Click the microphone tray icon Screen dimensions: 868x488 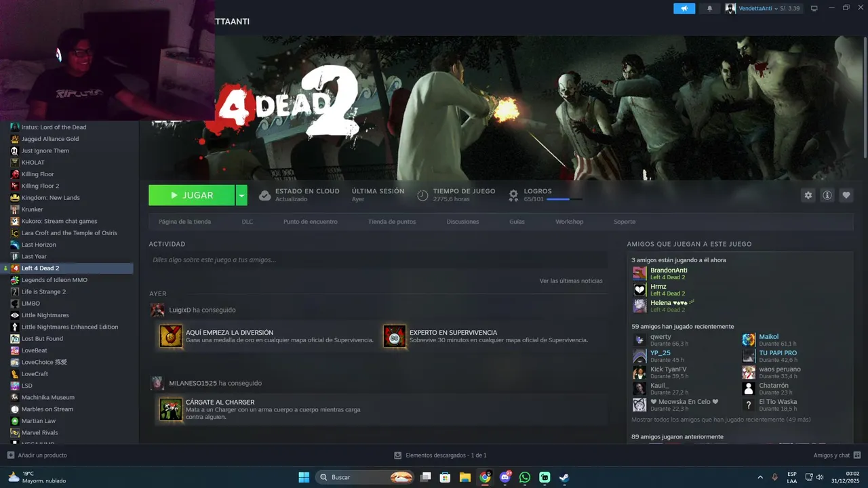coord(774,477)
